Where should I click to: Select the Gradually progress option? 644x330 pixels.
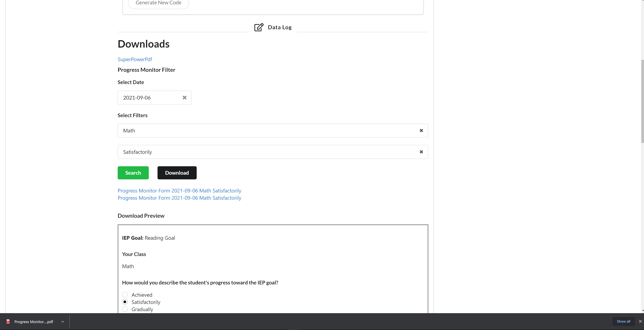click(x=125, y=309)
